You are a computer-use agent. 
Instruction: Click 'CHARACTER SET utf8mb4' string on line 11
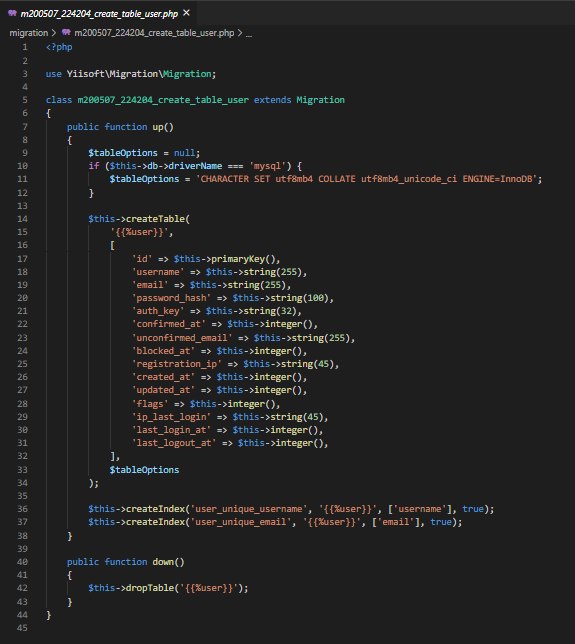[257, 179]
